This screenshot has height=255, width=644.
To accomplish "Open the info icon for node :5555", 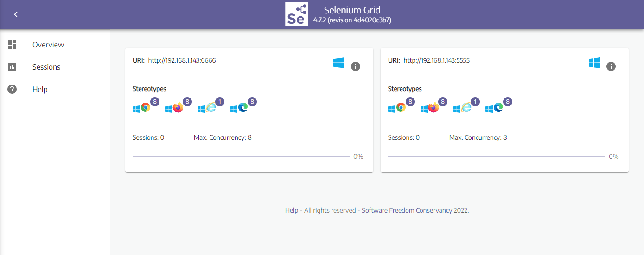I will (x=611, y=66).
